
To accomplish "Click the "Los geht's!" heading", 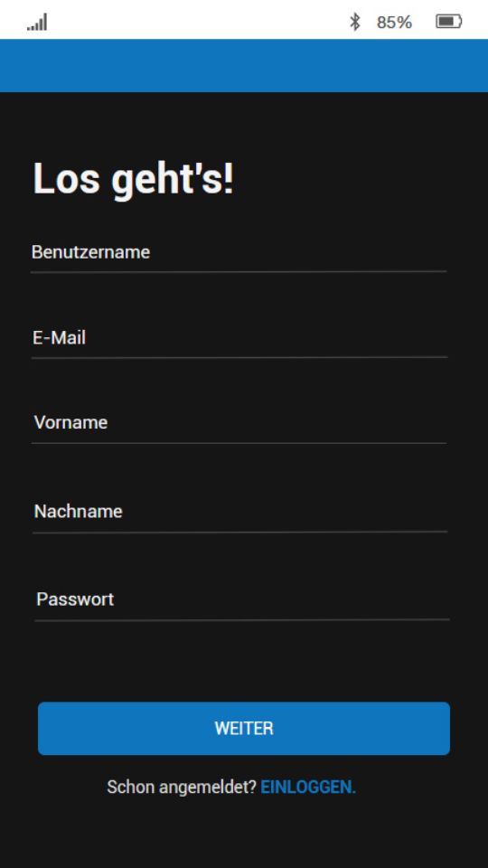I will point(134,178).
